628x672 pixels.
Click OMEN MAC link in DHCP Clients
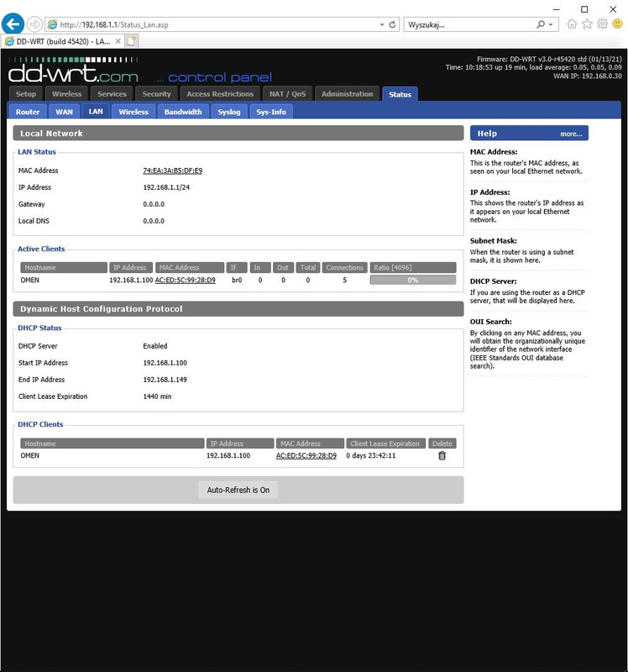click(306, 455)
